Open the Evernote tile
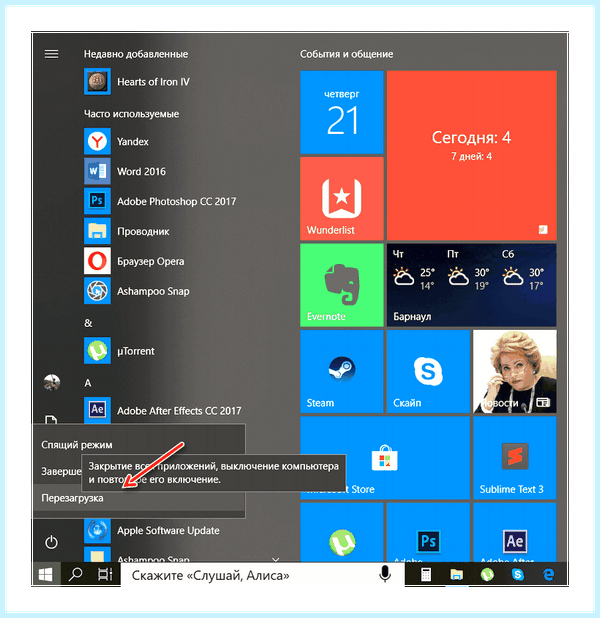The height and width of the screenshot is (618, 600). tap(341, 285)
